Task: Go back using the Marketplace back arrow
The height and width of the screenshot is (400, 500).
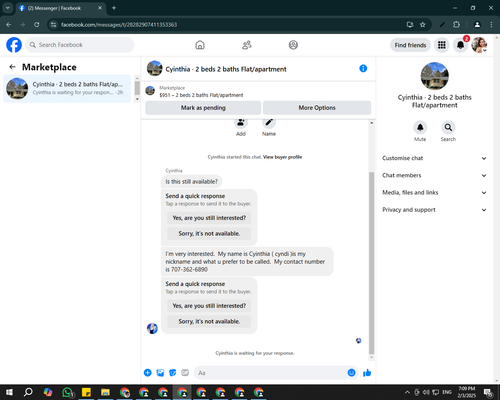Action: click(12, 67)
